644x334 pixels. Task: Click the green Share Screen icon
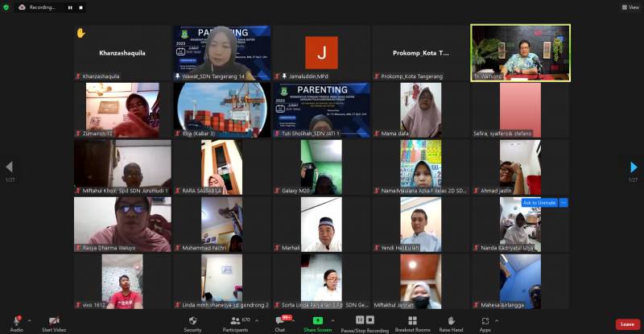pos(317,321)
